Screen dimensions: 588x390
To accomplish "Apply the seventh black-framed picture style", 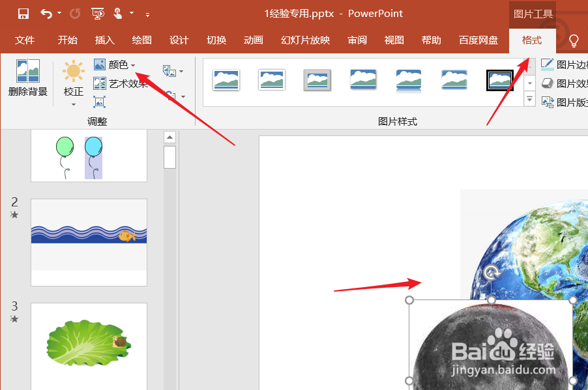I will (500, 80).
